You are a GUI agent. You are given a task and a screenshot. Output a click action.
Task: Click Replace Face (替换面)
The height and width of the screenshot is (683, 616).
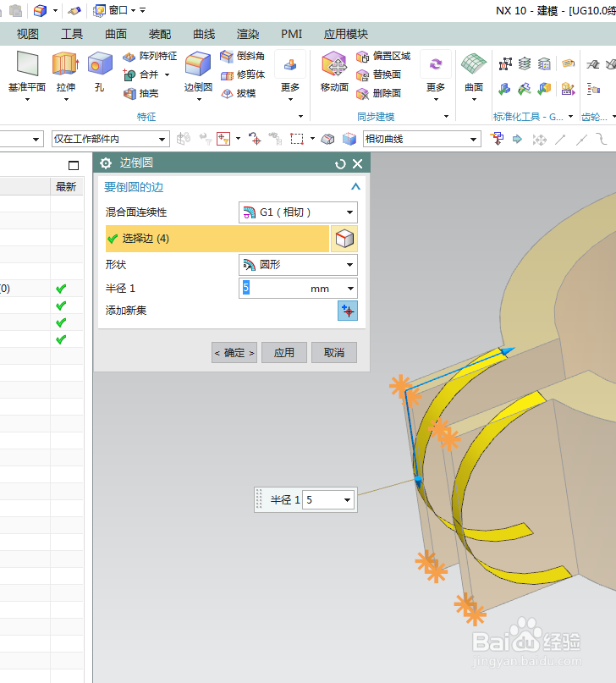[x=378, y=75]
